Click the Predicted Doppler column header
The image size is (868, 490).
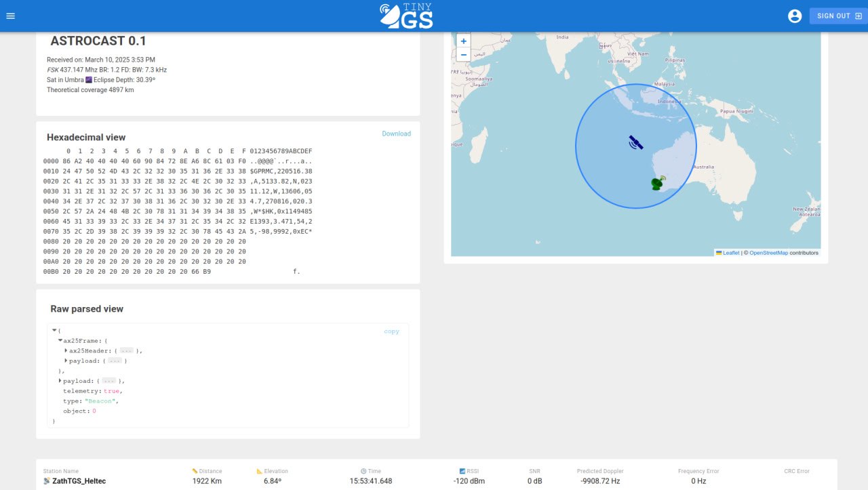pos(600,471)
